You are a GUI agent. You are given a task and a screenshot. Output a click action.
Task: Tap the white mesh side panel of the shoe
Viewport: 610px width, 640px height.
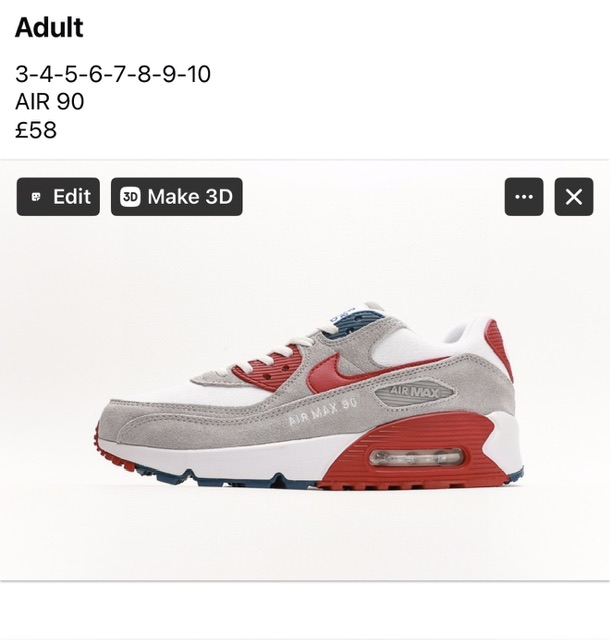(x=404, y=347)
